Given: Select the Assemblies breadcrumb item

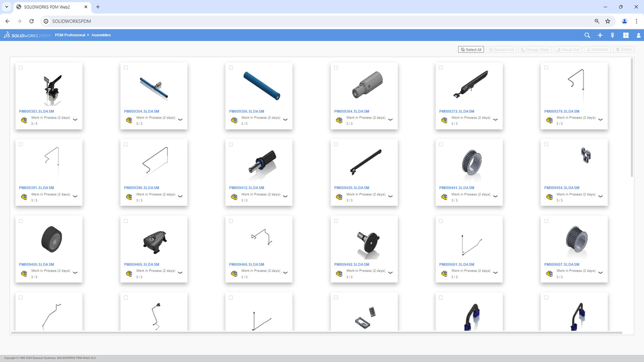Looking at the screenshot, I should click(101, 35).
